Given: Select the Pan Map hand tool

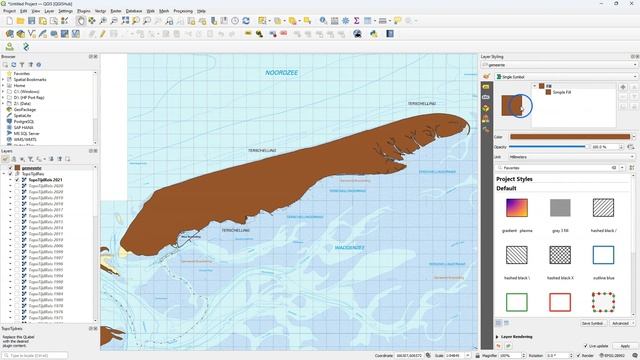Looking at the screenshot, I should click(x=81, y=21).
